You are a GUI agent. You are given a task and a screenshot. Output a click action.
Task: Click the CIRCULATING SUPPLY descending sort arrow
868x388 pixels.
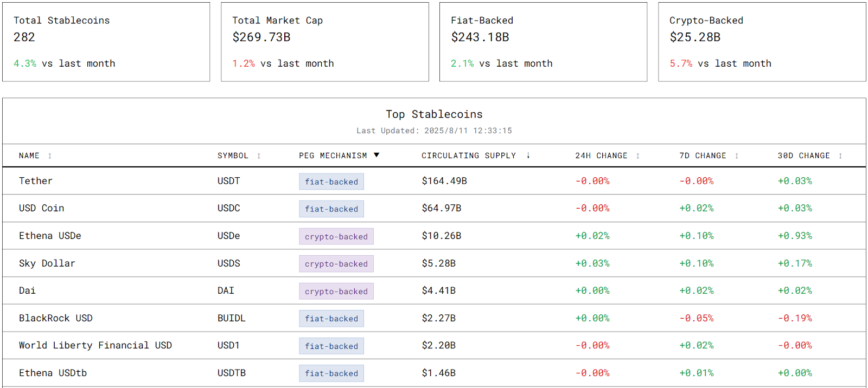pyautogui.click(x=528, y=156)
